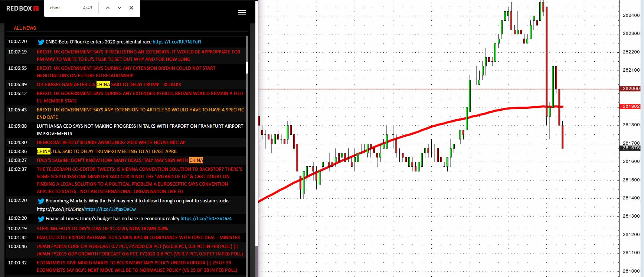Select headline 'IRAQ CUTS OIL EXPORT AVERAGE TO 3.5 MLN'
Viewport: 644px width, 277px height.
coord(138,237)
